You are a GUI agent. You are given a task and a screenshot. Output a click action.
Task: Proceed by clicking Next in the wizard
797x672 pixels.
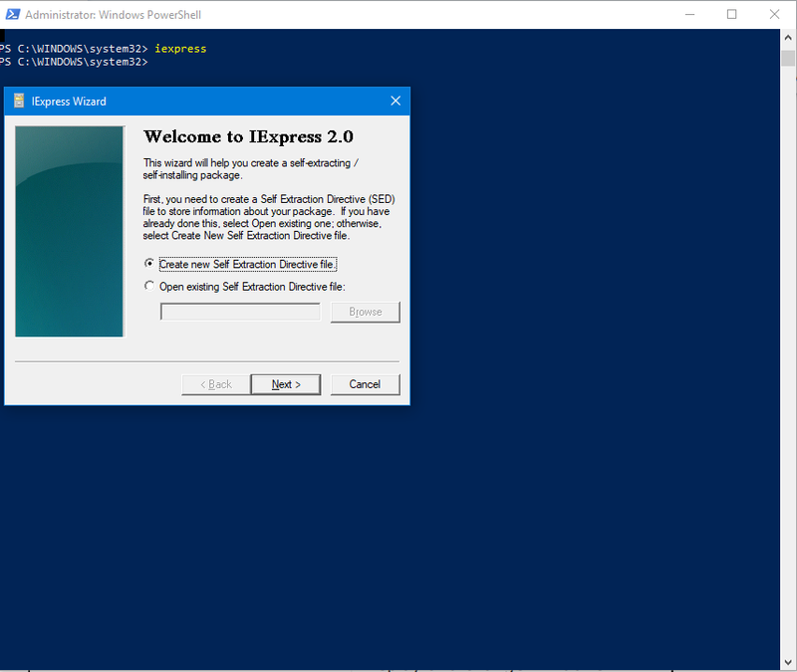coord(286,383)
